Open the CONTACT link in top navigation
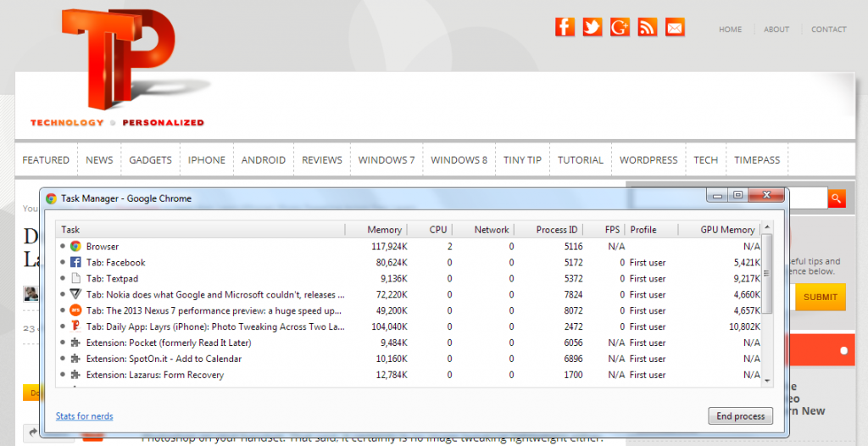868x446 pixels. point(829,30)
